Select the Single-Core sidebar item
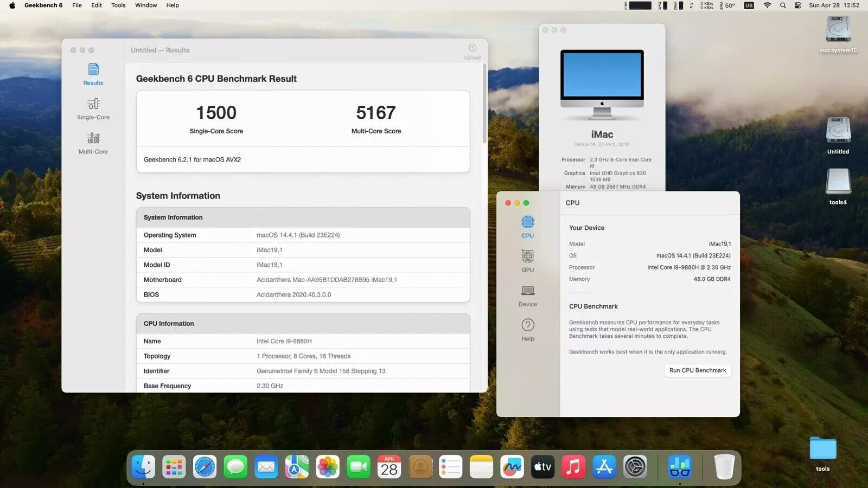 [x=93, y=109]
